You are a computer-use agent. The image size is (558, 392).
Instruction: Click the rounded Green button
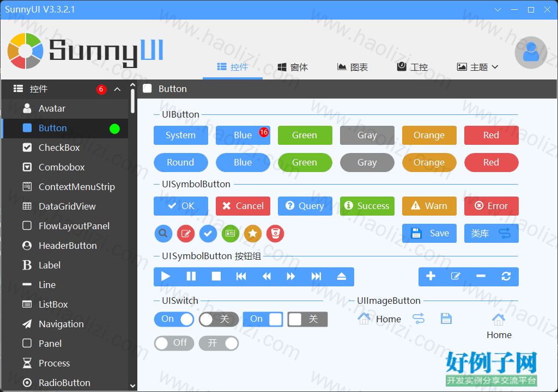(305, 163)
